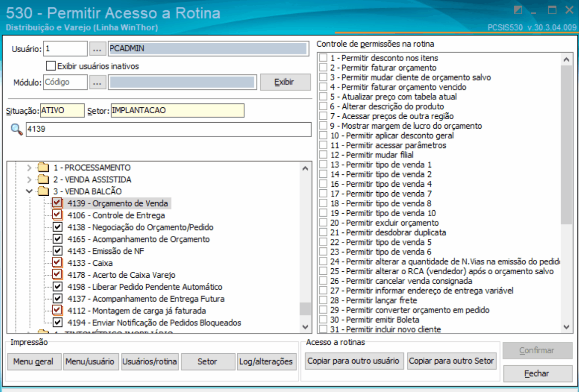
Task: Enable 28 - Permitir lançar frete
Action: (323, 300)
